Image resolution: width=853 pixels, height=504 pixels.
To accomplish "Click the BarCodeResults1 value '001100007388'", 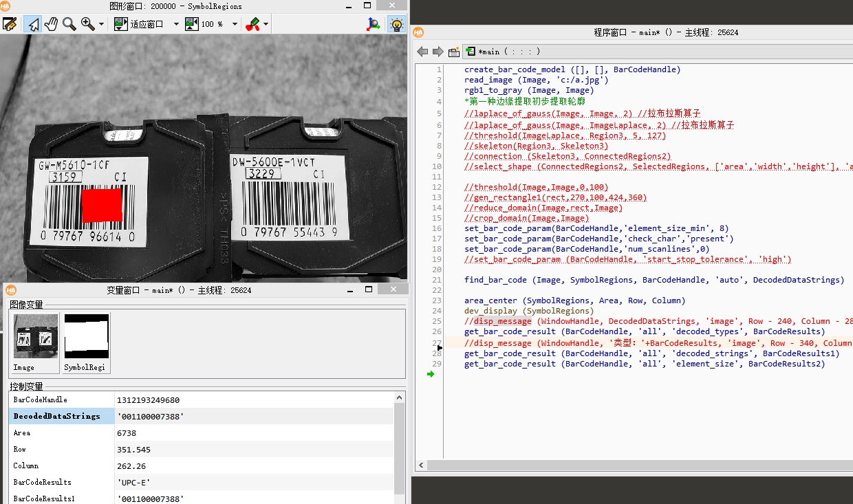I will pyautogui.click(x=150, y=498).
